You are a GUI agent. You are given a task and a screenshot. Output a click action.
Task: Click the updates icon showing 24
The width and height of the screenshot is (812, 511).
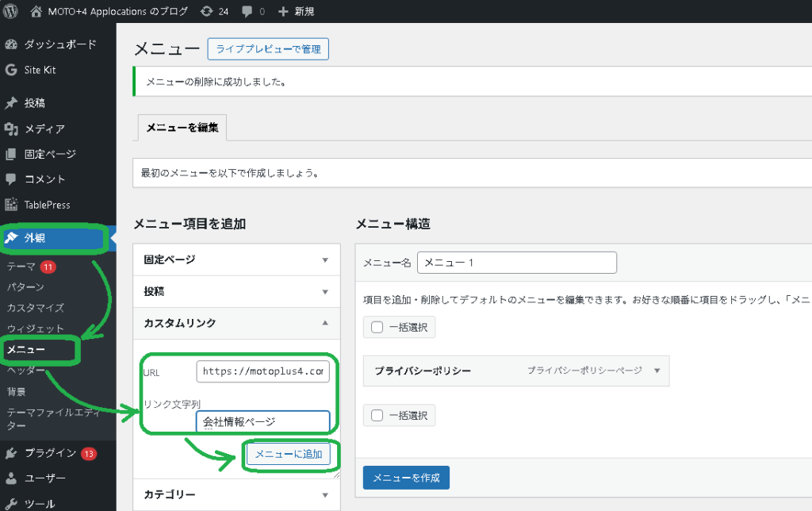pos(206,11)
